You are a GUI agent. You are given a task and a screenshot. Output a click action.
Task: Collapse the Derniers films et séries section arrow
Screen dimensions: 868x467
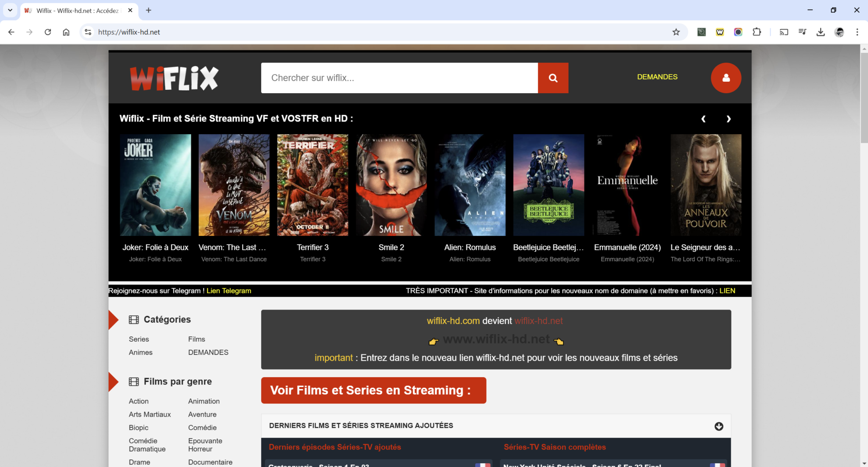coord(719,426)
